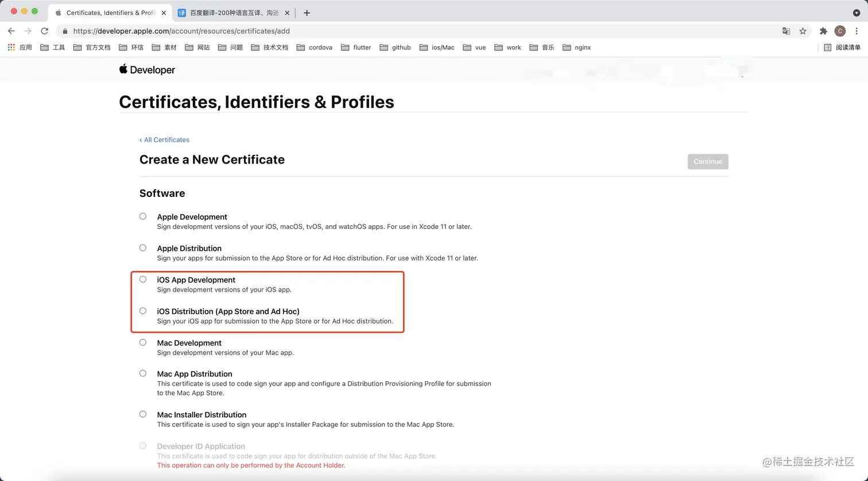Select the Apple Development radio button
The height and width of the screenshot is (481, 868).
143,216
